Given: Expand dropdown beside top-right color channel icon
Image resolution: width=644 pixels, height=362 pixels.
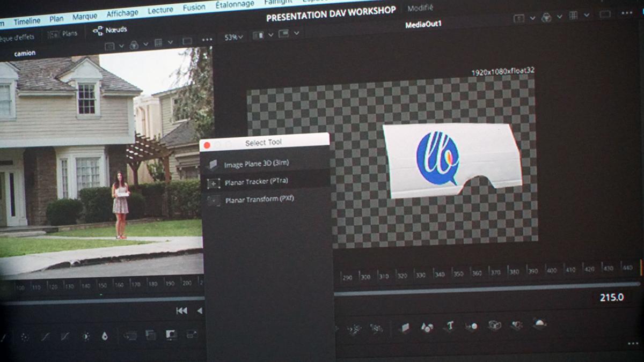Looking at the screenshot, I should click(x=560, y=16).
